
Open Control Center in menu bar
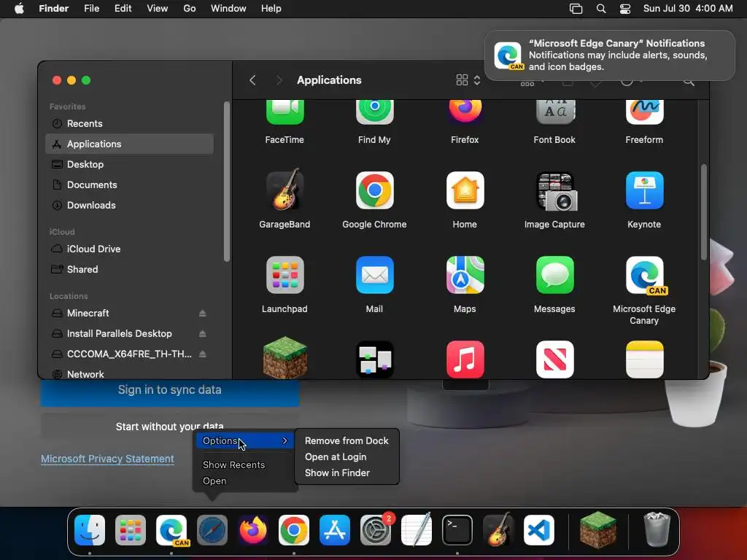click(x=625, y=9)
